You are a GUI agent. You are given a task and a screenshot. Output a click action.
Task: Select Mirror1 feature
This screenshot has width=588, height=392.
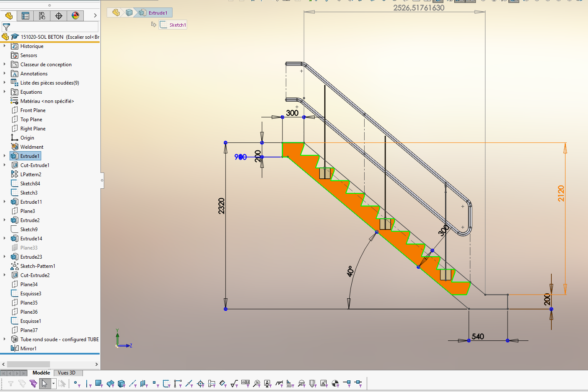28,349
